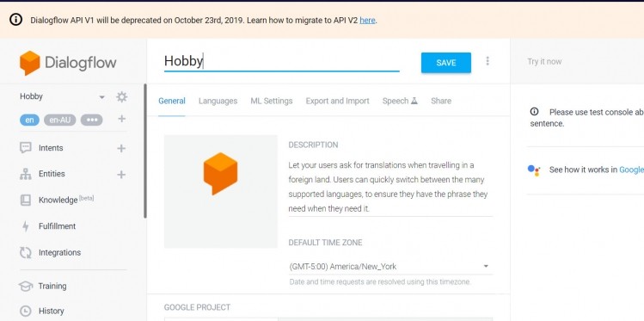
Task: Click the Hobby agent name field
Action: click(x=282, y=61)
